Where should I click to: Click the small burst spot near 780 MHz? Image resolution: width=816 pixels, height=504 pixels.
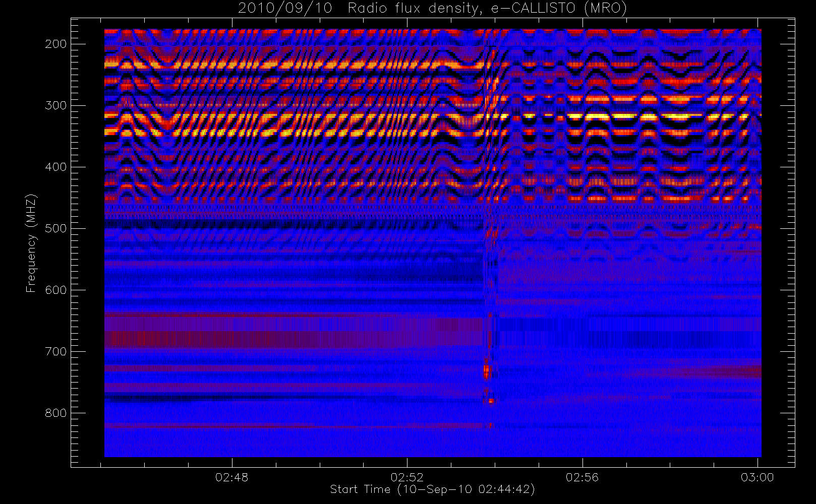point(491,401)
